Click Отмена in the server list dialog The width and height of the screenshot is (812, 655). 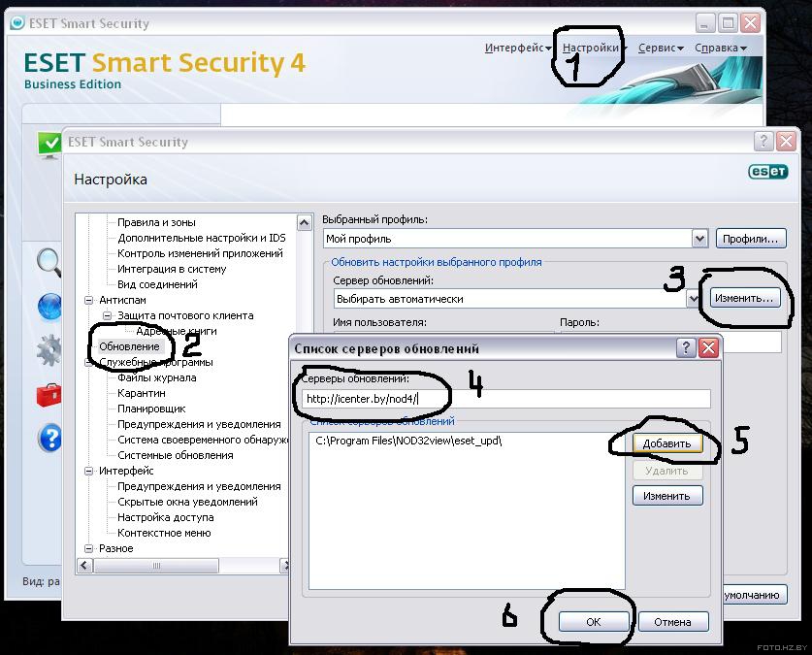(x=672, y=622)
